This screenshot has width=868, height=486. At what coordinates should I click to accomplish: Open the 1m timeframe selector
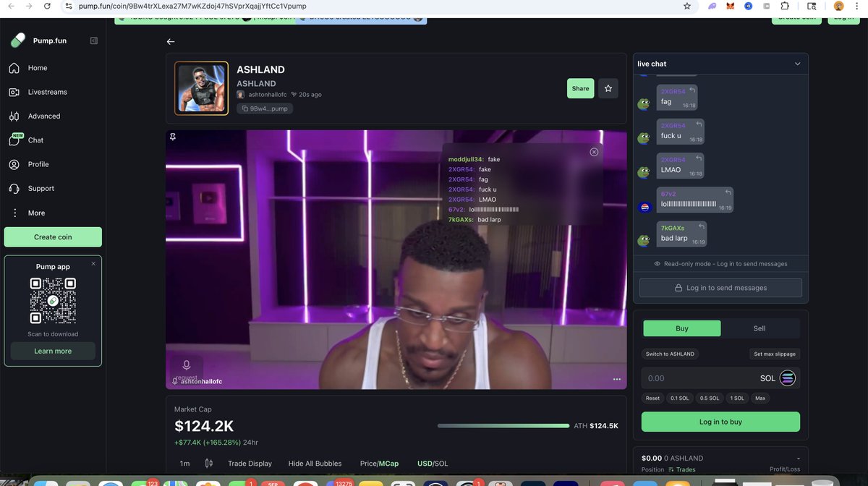tap(184, 464)
